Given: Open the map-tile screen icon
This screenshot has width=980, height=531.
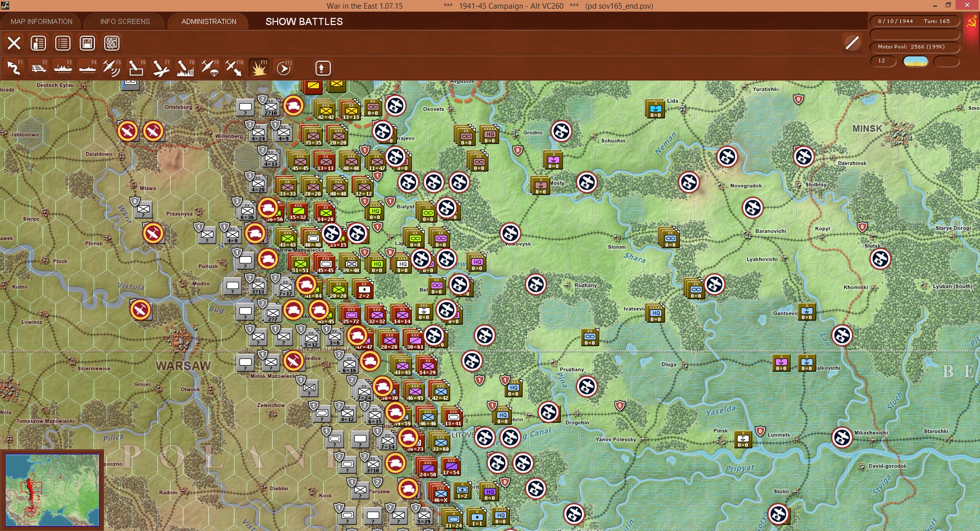Looking at the screenshot, I should click(x=112, y=43).
